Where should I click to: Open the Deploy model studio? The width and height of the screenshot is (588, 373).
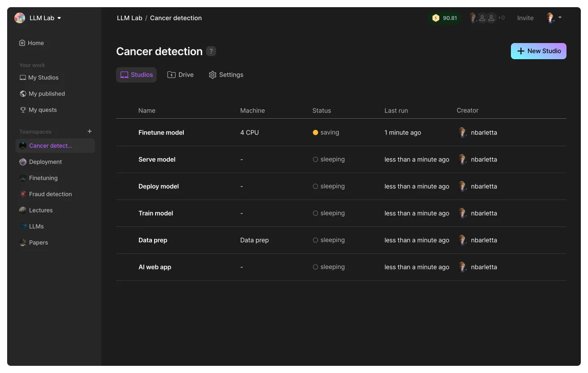(x=159, y=186)
